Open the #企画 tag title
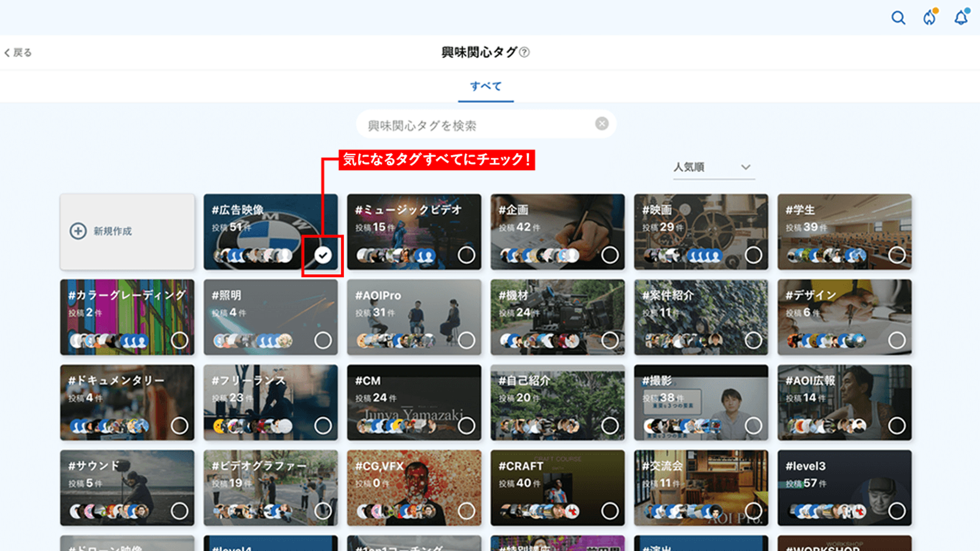980x551 pixels. (514, 210)
